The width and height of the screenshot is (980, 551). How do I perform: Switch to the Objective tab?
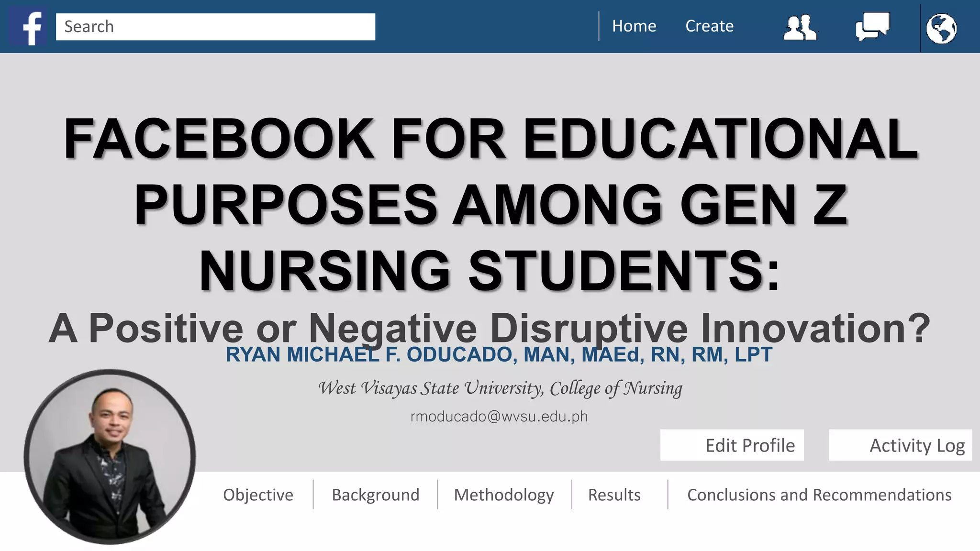(x=258, y=495)
